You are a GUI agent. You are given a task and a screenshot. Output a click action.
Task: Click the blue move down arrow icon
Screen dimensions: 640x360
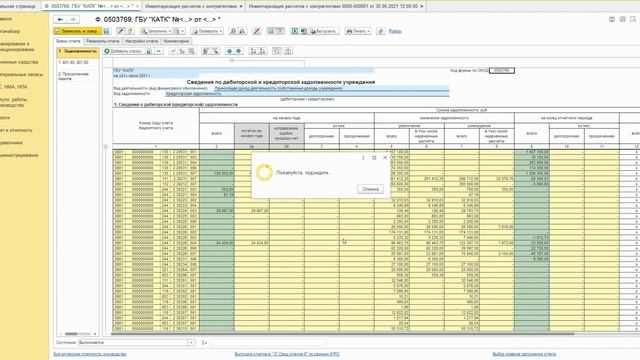[239, 51]
